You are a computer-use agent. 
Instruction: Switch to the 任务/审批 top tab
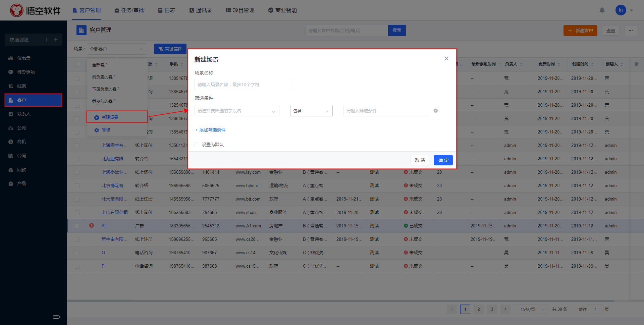pyautogui.click(x=129, y=10)
